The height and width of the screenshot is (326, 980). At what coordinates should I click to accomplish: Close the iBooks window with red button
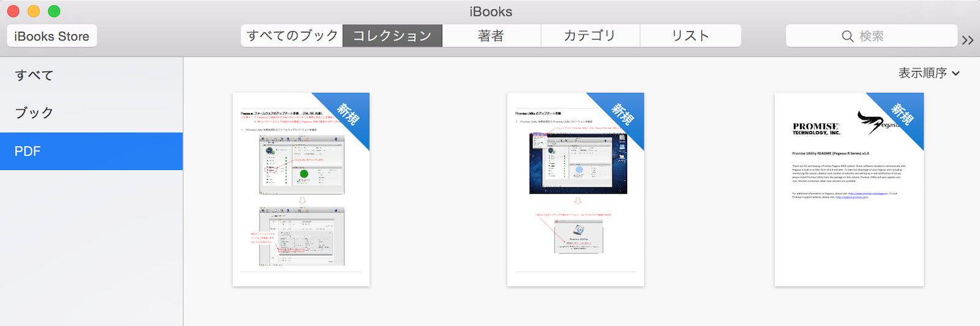[13, 11]
